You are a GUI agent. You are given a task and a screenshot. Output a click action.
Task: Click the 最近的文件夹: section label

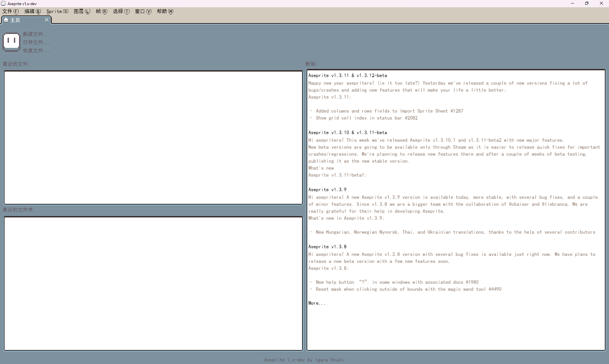click(x=19, y=210)
